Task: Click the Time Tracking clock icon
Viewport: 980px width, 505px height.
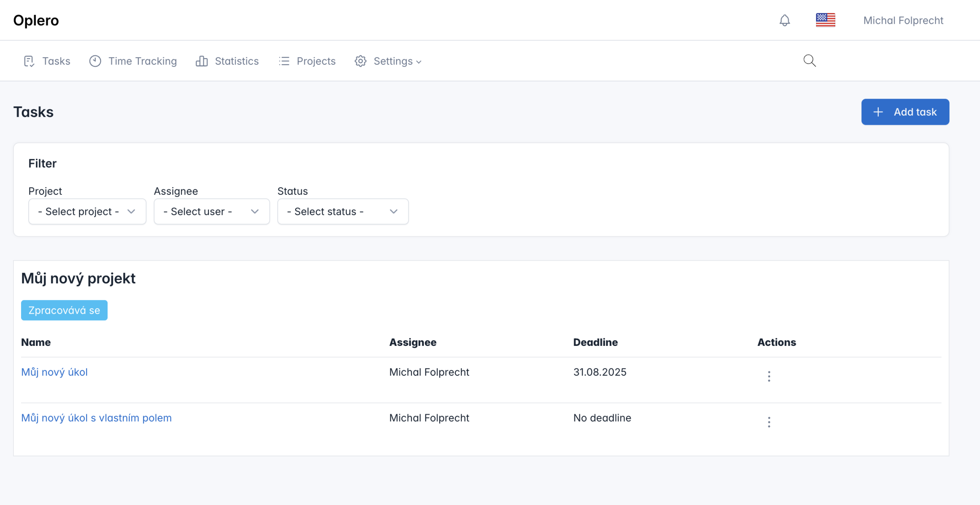Action: (95, 61)
